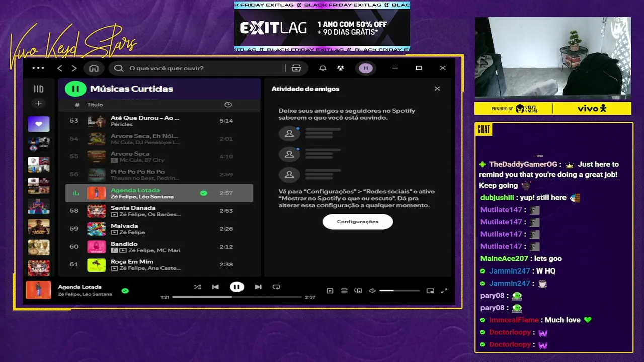
Task: Select track 'Malvada'
Action: click(124, 226)
